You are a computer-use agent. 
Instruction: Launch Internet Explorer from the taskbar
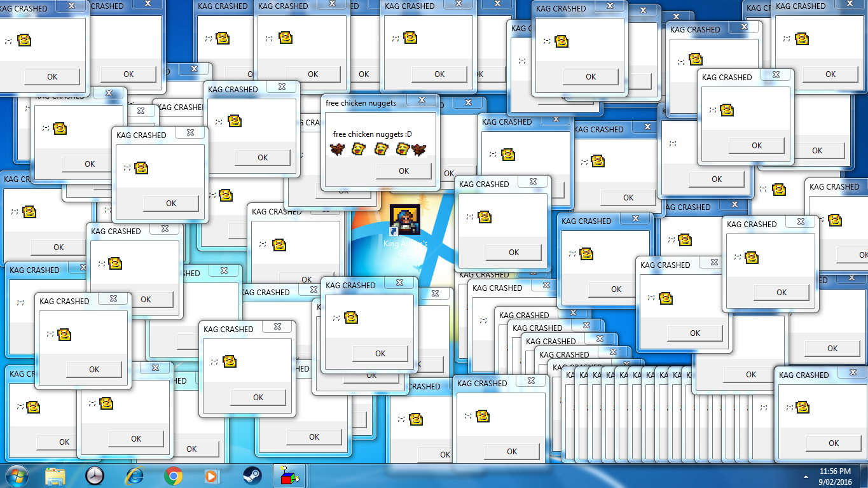[x=134, y=476]
